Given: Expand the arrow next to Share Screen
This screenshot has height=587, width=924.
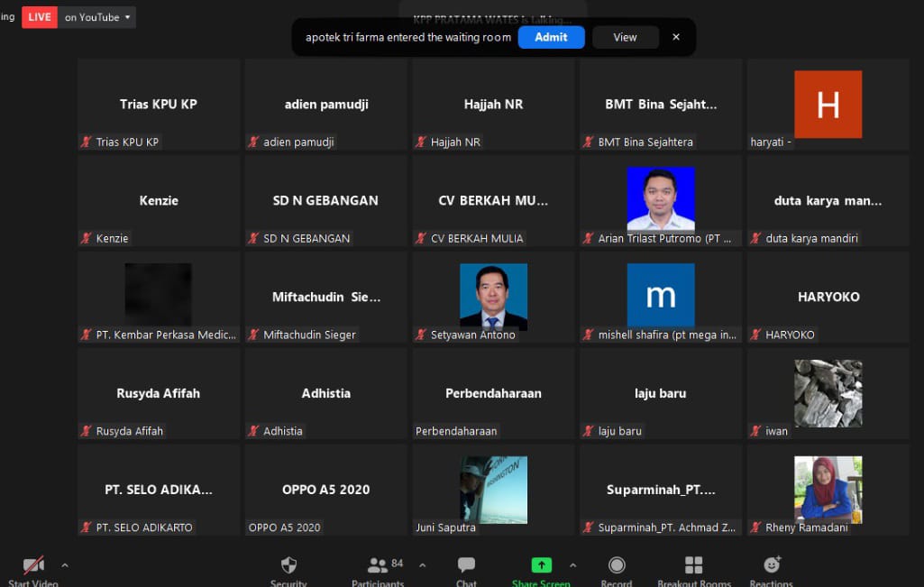Looking at the screenshot, I should 572,565.
